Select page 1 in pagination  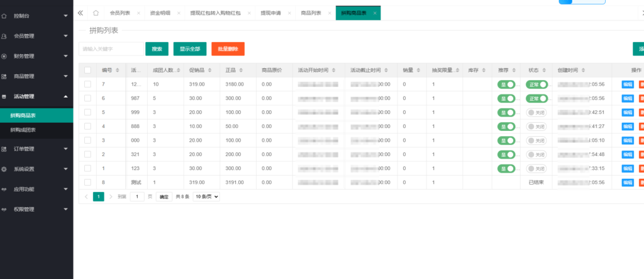click(99, 196)
